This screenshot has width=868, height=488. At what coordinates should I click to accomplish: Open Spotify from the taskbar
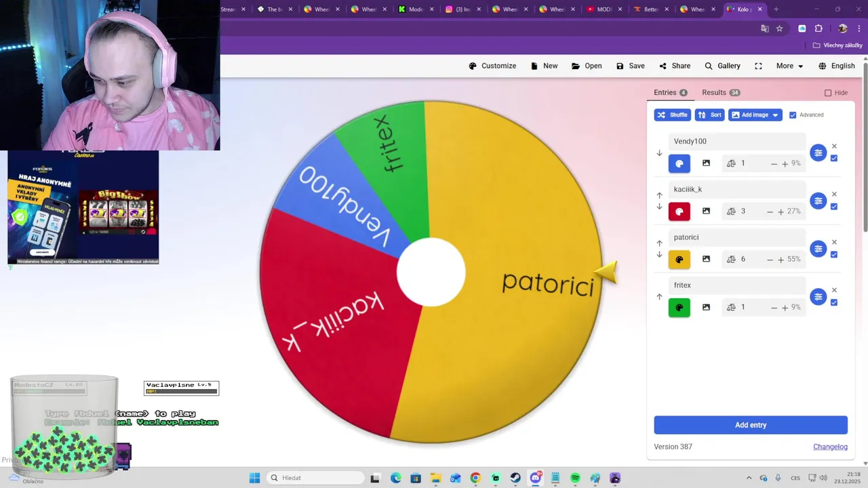576,478
